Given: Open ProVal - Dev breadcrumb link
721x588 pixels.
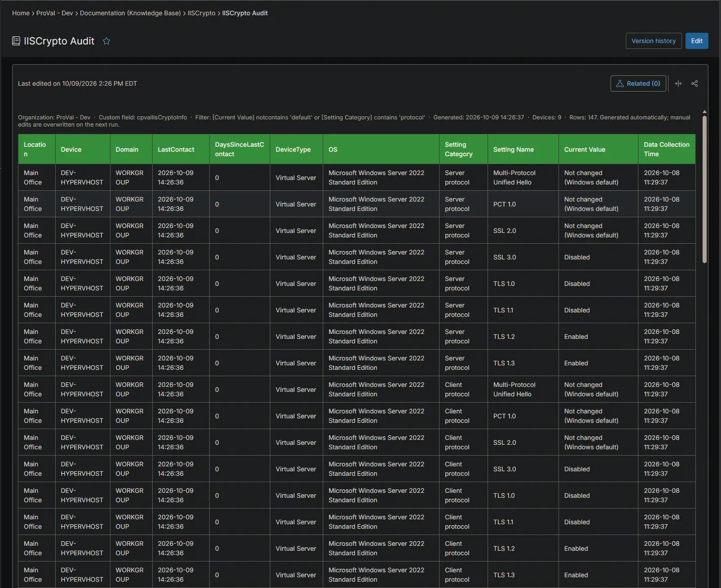Looking at the screenshot, I should [54, 13].
